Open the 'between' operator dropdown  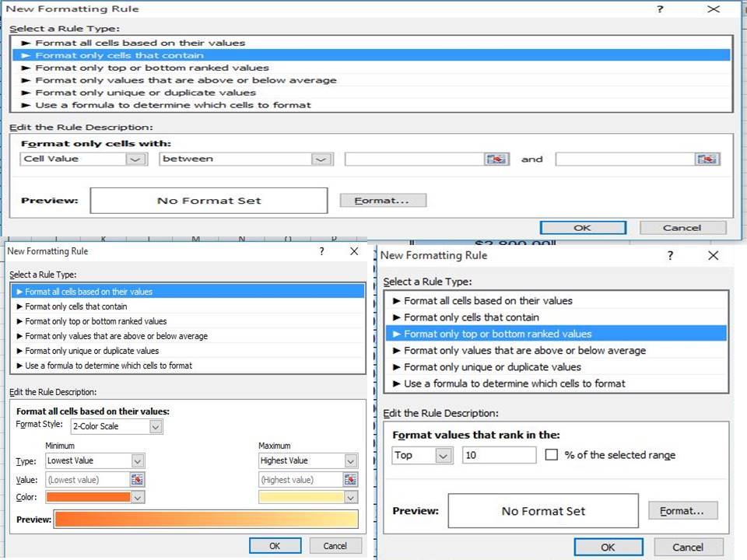coord(321,159)
